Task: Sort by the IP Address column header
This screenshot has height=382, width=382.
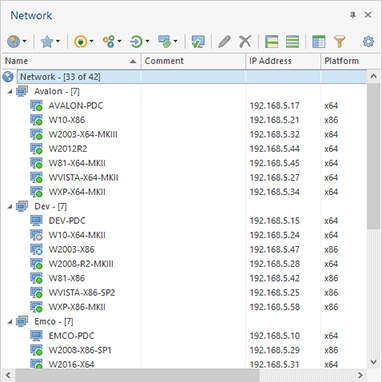Action: (x=283, y=61)
